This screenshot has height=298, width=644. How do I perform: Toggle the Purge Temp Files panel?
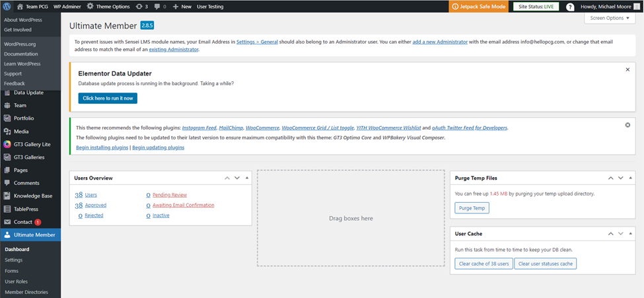click(630, 178)
